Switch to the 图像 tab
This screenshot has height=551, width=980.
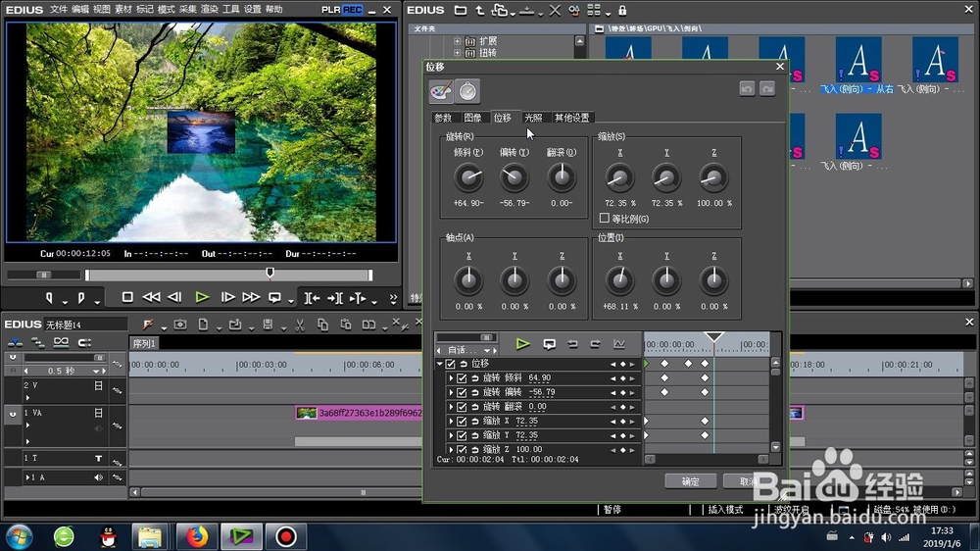[473, 118]
